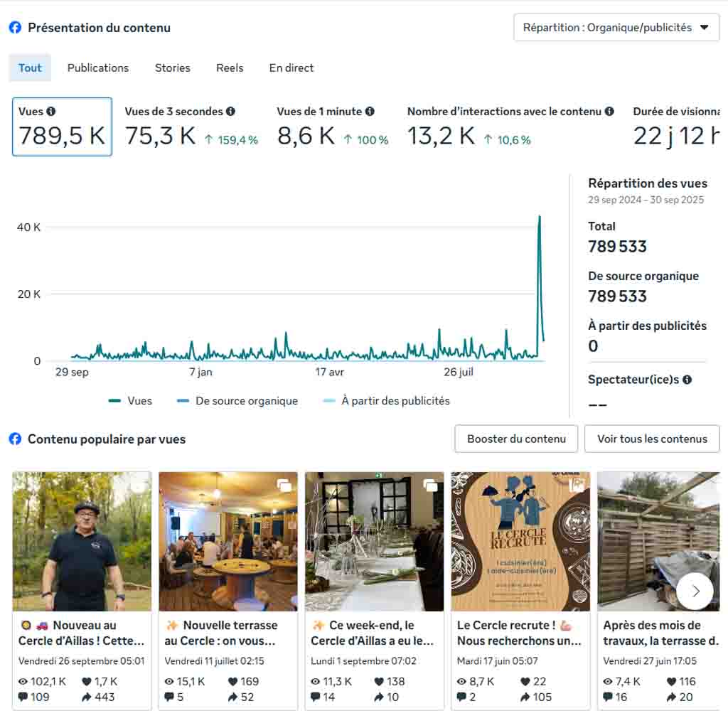Select Nombre d'interactions avec le contenu metric
Viewport: 728px width, 728px height.
tap(510, 127)
